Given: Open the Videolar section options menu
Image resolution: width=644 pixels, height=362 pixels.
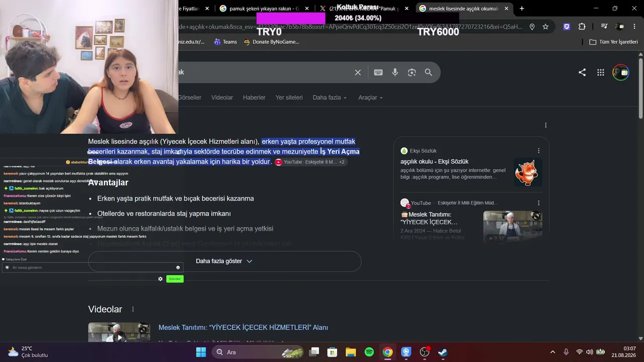Looking at the screenshot, I should (x=133, y=309).
